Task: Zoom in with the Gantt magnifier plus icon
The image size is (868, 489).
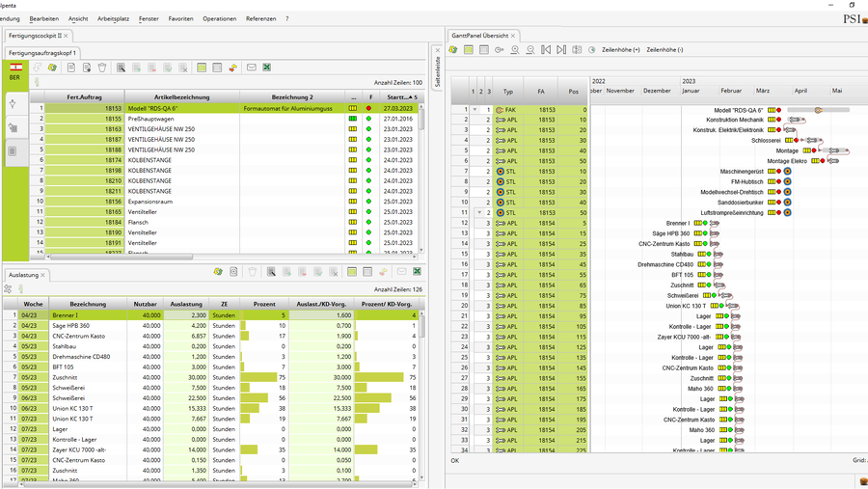Action: click(x=515, y=49)
